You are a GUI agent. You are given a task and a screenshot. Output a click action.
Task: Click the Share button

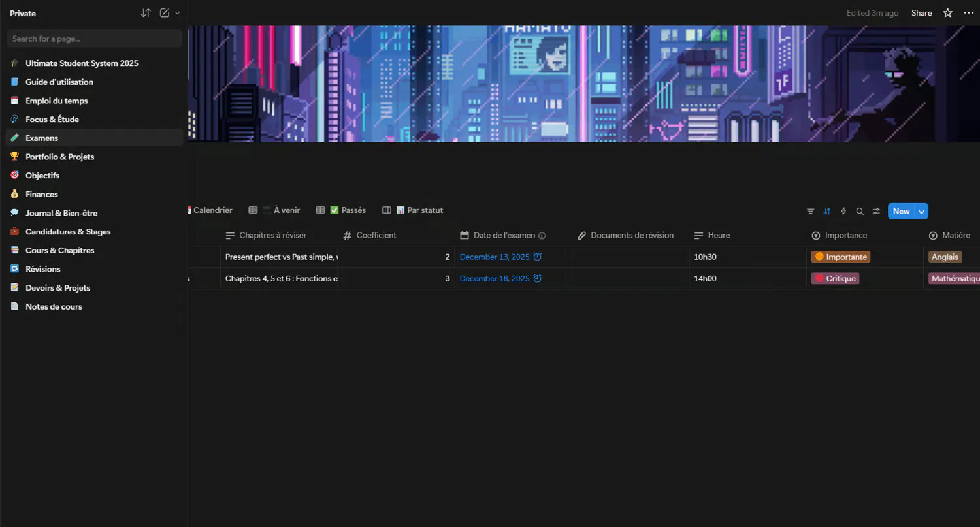(922, 13)
